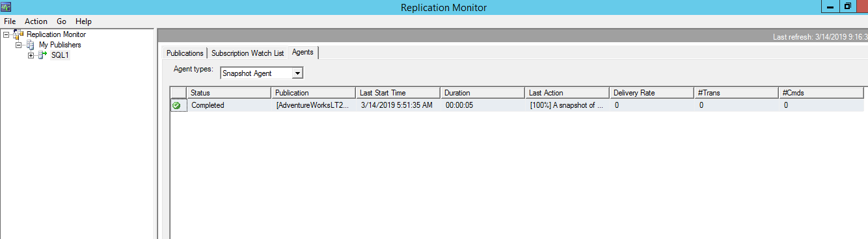Open the Help menu
Screen dimensions: 868x239
click(x=83, y=21)
